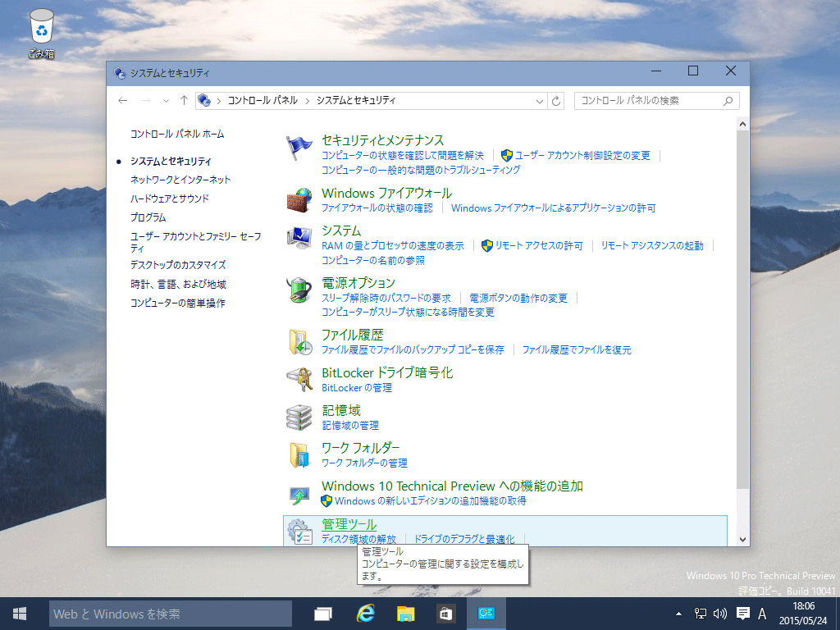
Task: Open ユーザー アカウントとファミリー セーフティ category
Action: point(195,242)
